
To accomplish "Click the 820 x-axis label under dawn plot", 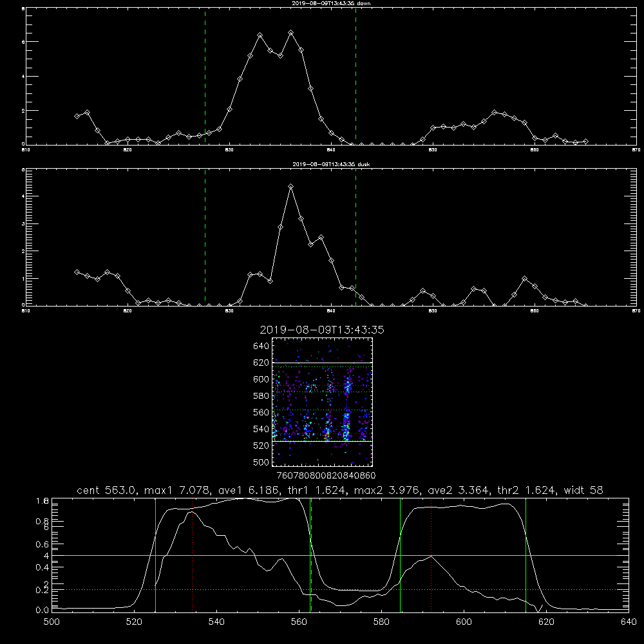I will point(128,150).
